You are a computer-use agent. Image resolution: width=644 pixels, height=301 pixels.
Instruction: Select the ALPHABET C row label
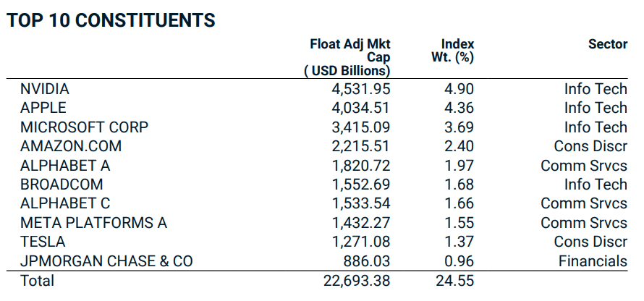[65, 203]
